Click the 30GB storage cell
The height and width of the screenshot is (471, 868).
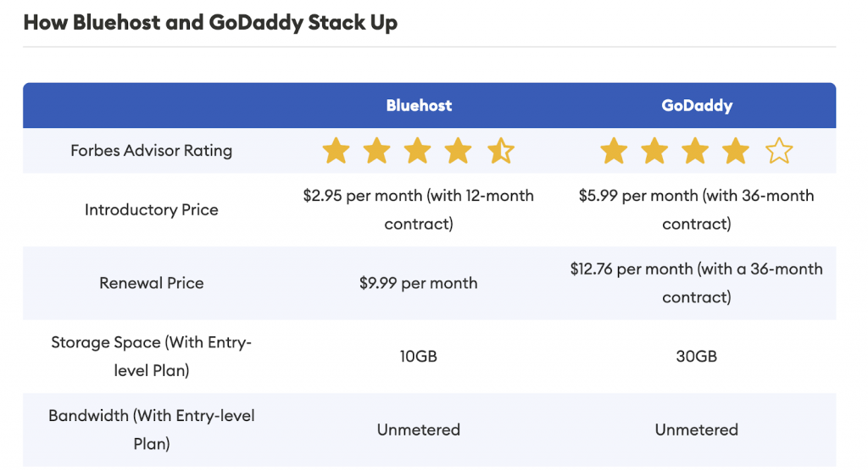coord(697,357)
